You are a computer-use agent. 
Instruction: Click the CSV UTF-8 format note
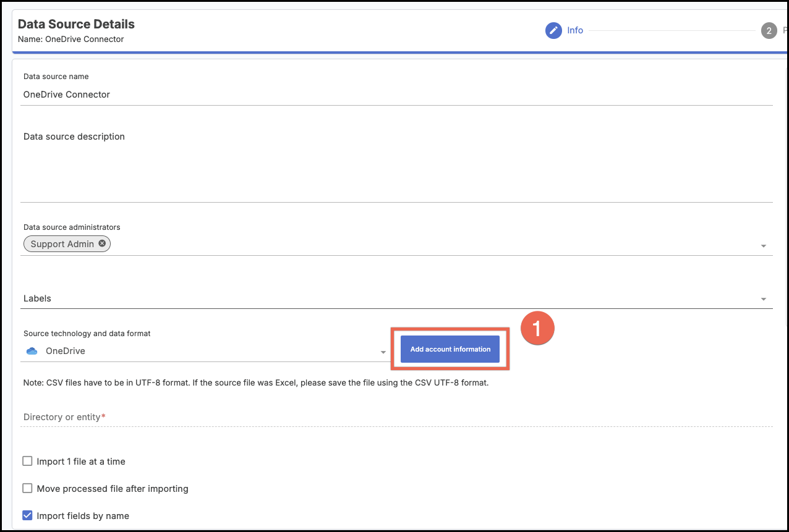click(256, 382)
